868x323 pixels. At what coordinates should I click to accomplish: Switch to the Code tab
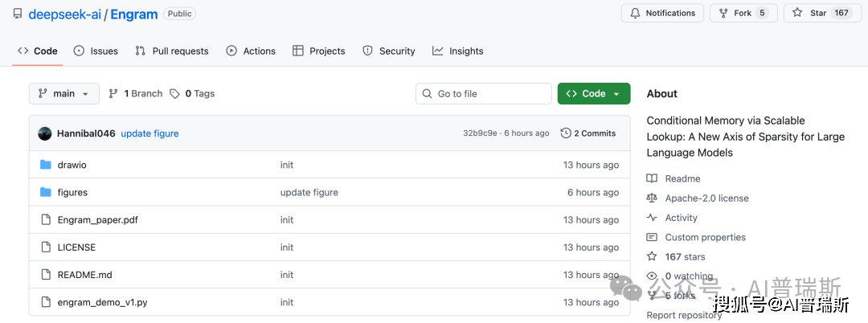coord(38,51)
